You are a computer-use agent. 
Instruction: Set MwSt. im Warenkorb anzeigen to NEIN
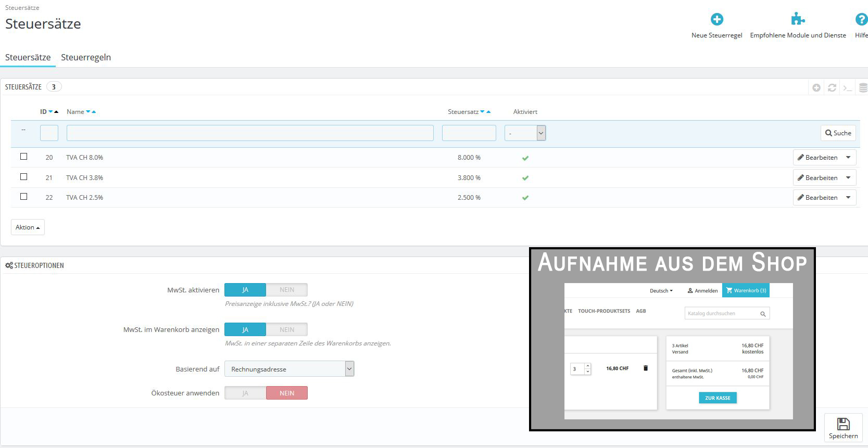pos(287,329)
